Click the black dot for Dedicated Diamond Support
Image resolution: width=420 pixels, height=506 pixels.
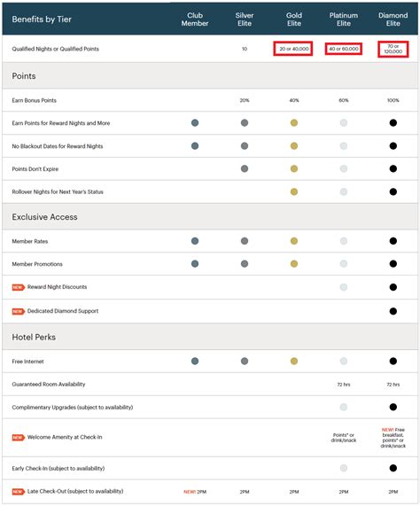[x=393, y=311]
